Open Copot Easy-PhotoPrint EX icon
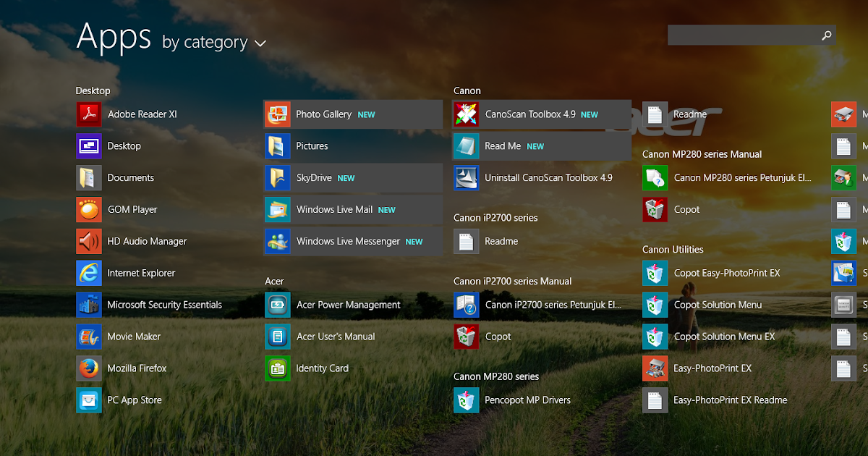 click(x=655, y=274)
